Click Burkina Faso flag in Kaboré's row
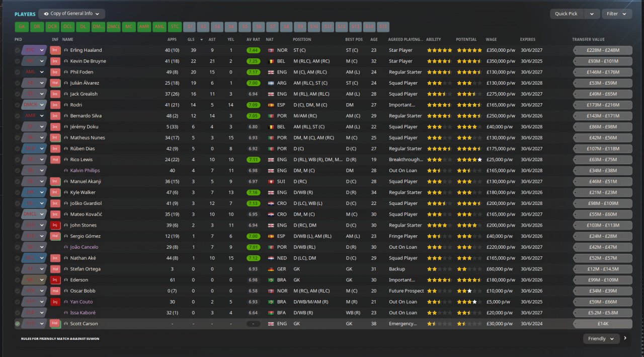The image size is (644, 357). tap(271, 313)
